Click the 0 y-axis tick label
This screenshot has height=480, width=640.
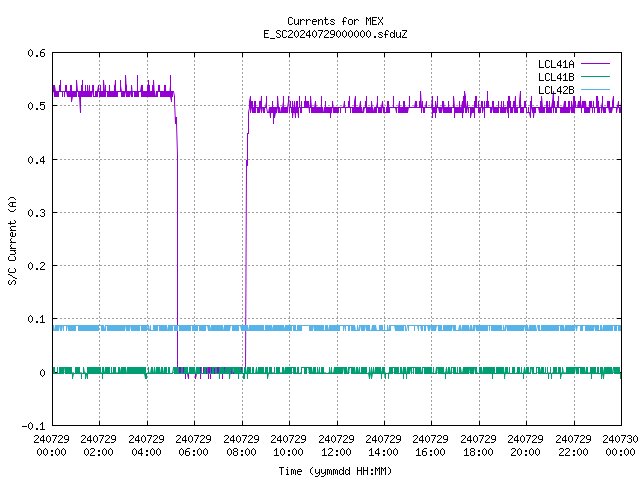point(42,373)
